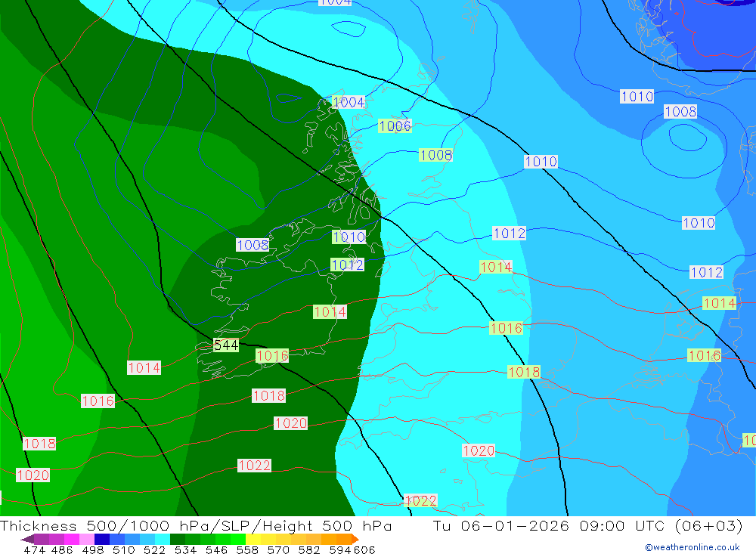Click the legend value 522
This screenshot has width=756, height=554.
(x=154, y=549)
